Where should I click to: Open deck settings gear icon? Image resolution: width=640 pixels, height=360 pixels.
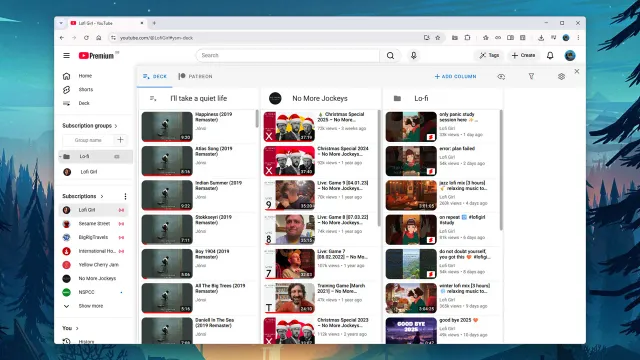(561, 76)
